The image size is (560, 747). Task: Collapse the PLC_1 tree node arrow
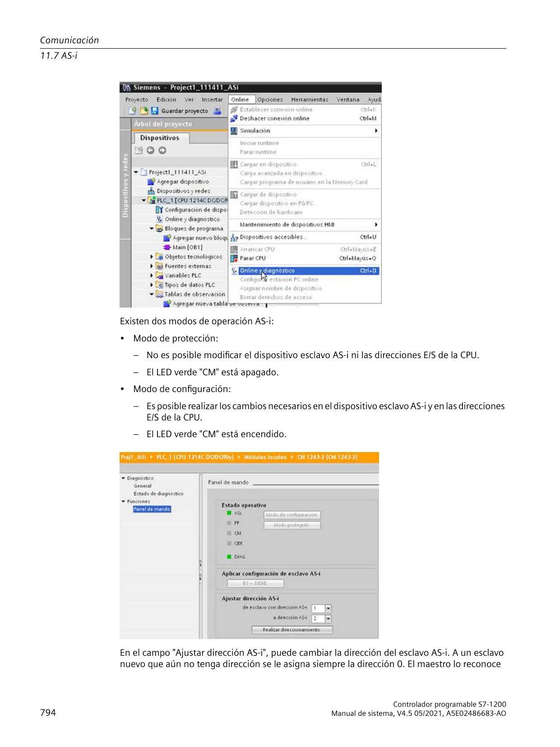[x=144, y=200]
